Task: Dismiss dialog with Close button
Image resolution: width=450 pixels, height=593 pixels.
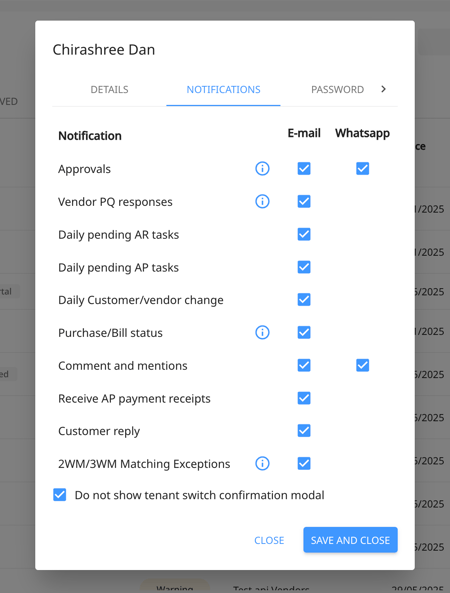Action: pyautogui.click(x=269, y=540)
